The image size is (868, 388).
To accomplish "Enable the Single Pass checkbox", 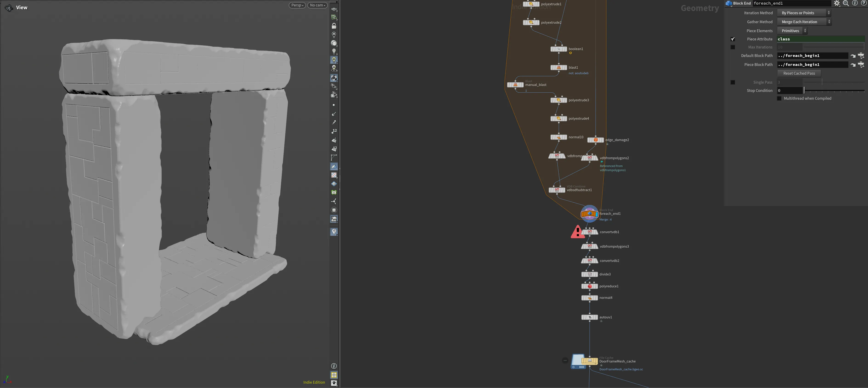I will [732, 82].
